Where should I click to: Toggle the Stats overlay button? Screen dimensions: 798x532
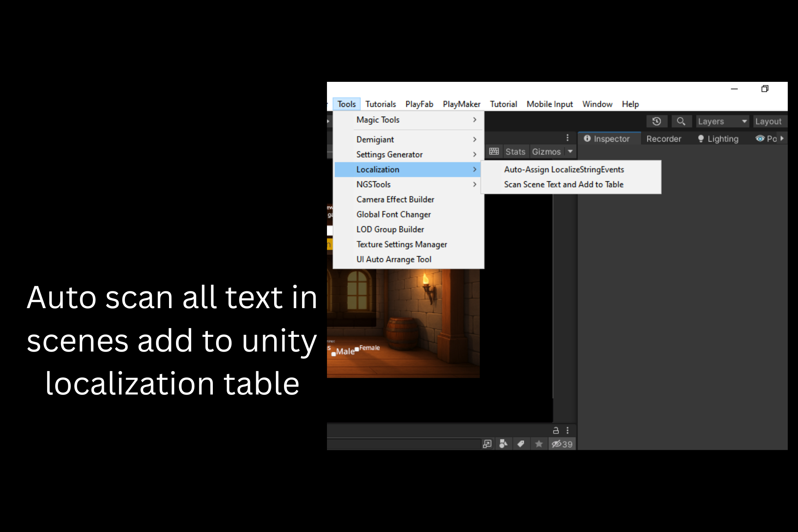coord(515,152)
